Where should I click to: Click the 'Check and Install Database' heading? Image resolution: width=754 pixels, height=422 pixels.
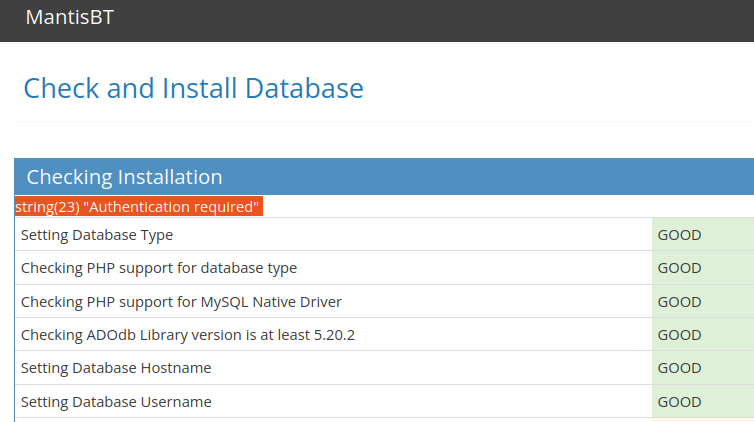[x=193, y=88]
